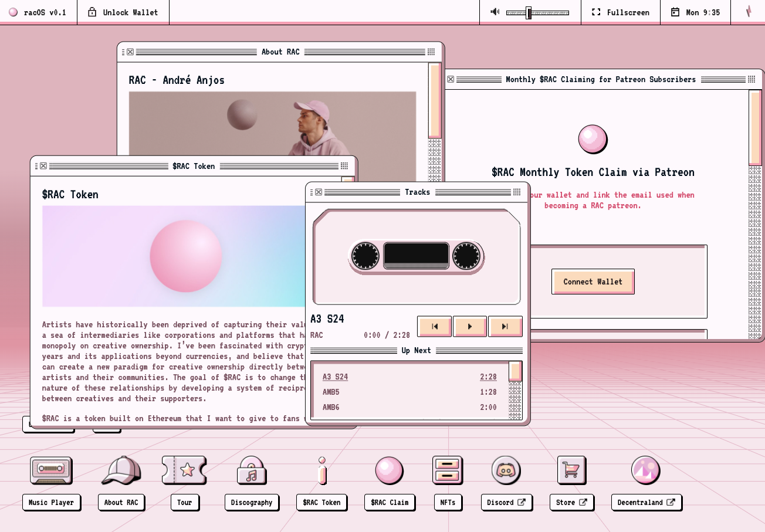Adjust the volume slider in top bar
This screenshot has width=765, height=532.
pyautogui.click(x=537, y=12)
